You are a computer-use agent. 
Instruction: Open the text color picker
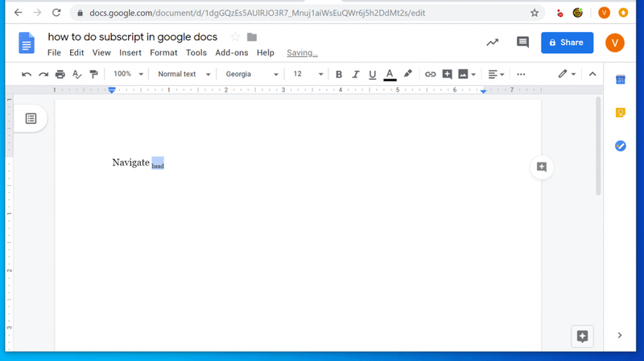click(390, 74)
